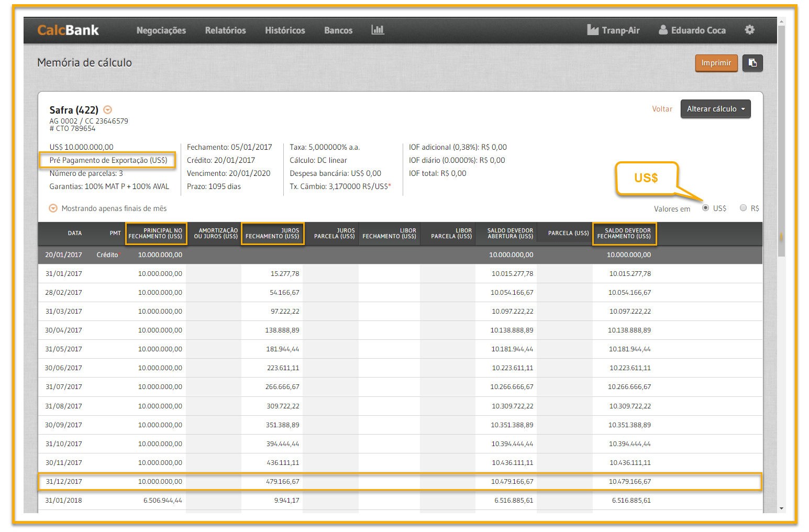The width and height of the screenshot is (809, 532).
Task: Click the DATA column header
Action: pos(75,234)
